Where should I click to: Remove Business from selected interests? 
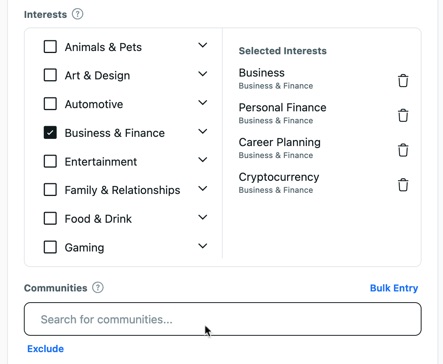click(x=403, y=81)
